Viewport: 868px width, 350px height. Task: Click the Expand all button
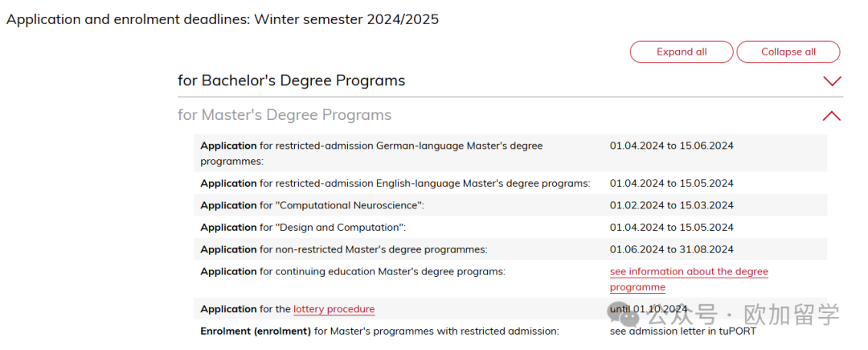(682, 52)
